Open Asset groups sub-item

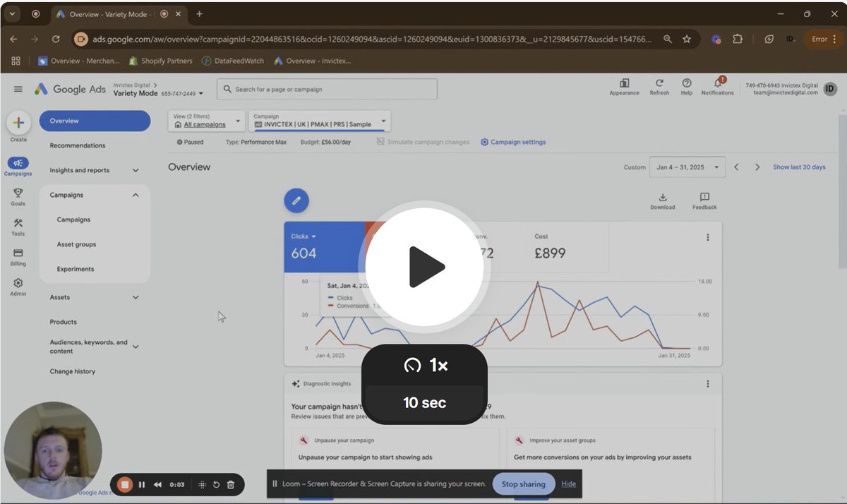tap(77, 244)
